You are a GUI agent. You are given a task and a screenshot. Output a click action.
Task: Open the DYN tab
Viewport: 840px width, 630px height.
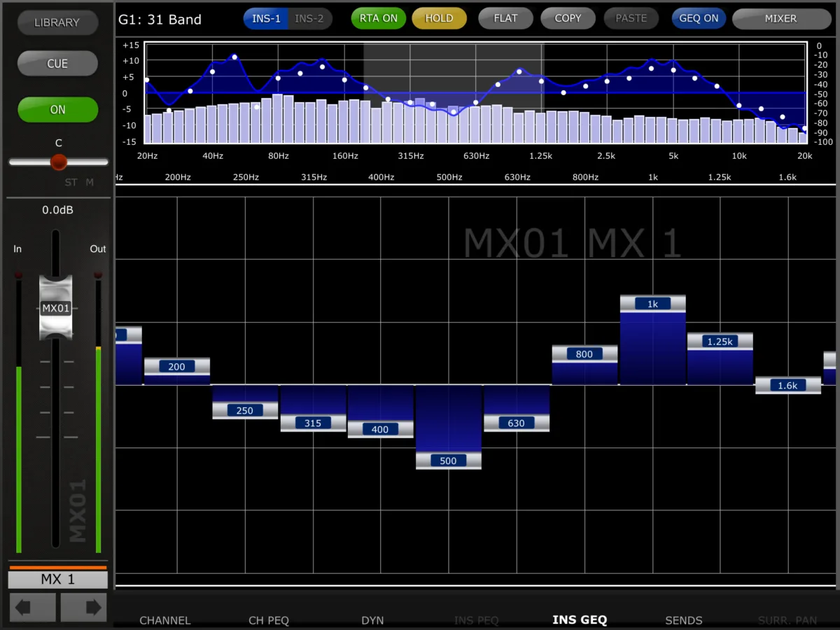[x=372, y=620]
